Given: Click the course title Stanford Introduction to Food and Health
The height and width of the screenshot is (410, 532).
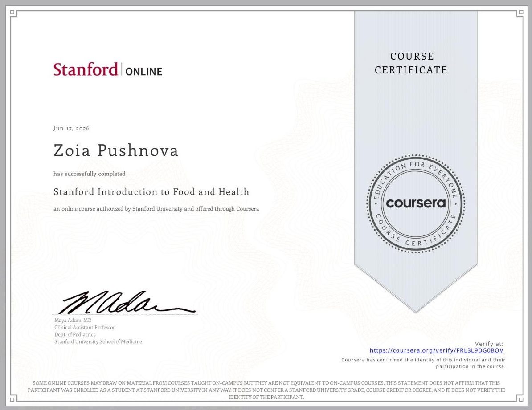Looking at the screenshot, I should click(x=151, y=192).
